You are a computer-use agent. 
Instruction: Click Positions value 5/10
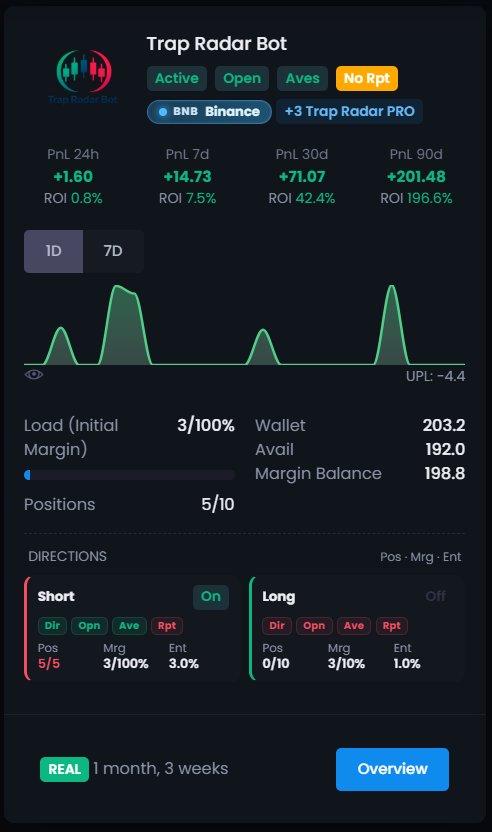click(x=218, y=504)
